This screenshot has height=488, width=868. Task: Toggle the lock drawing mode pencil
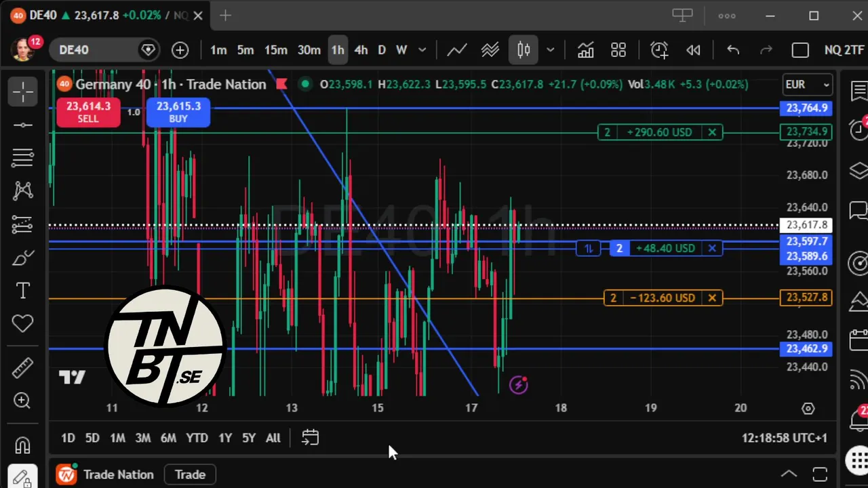[x=21, y=477]
